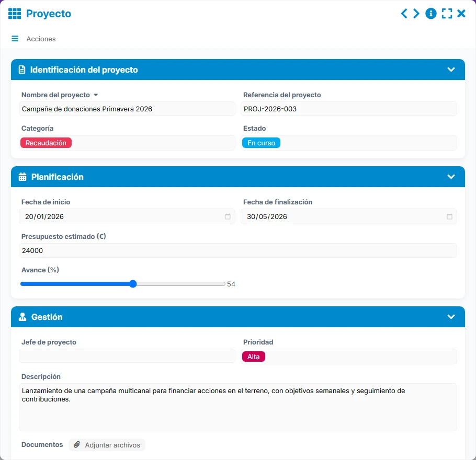Toggle fullscreen with the expand icon

(447, 14)
